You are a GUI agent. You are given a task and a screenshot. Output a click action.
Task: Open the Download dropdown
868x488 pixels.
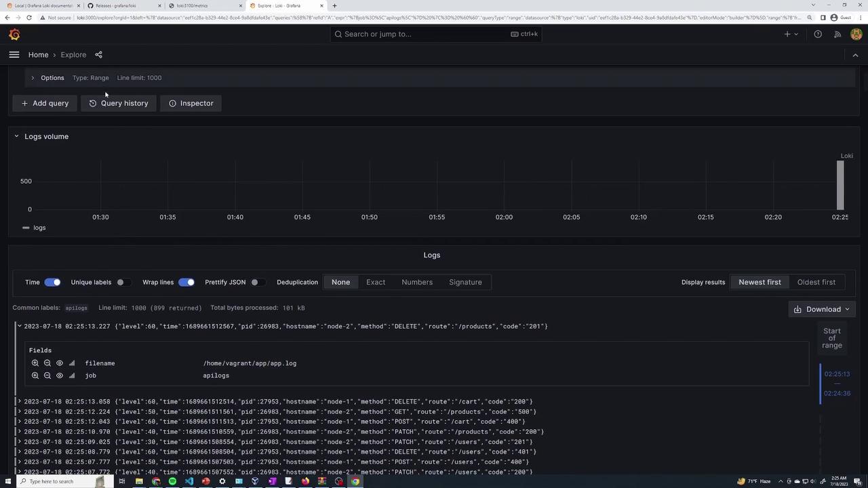coord(823,309)
